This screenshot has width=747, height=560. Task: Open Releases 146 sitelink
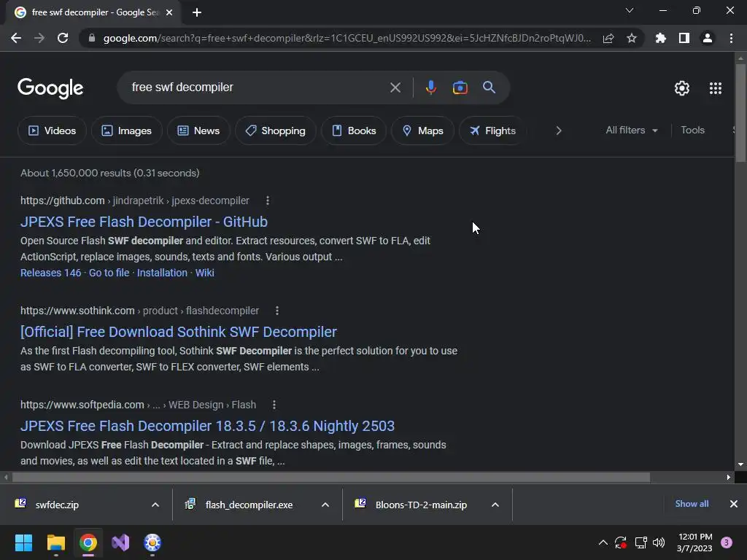(50, 273)
